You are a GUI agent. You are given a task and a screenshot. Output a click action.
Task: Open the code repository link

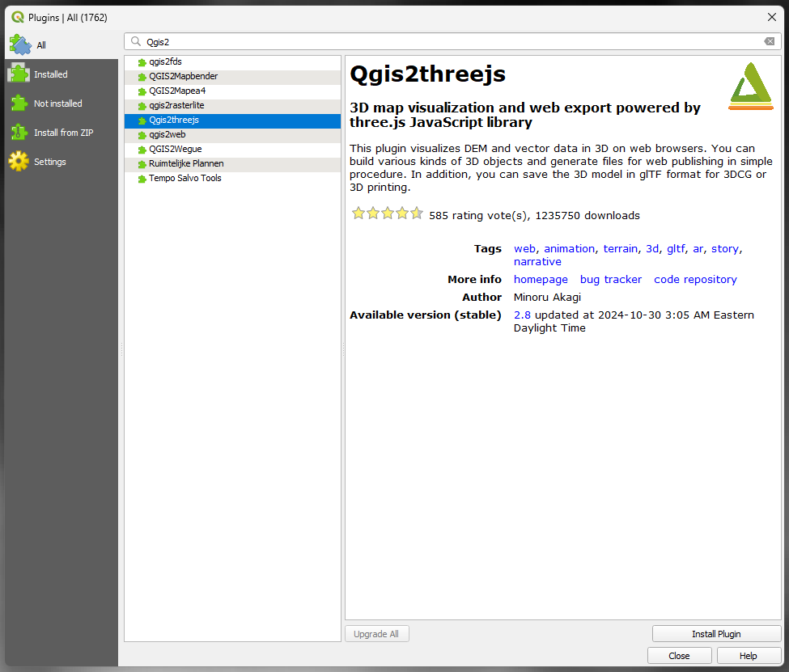pyautogui.click(x=695, y=280)
